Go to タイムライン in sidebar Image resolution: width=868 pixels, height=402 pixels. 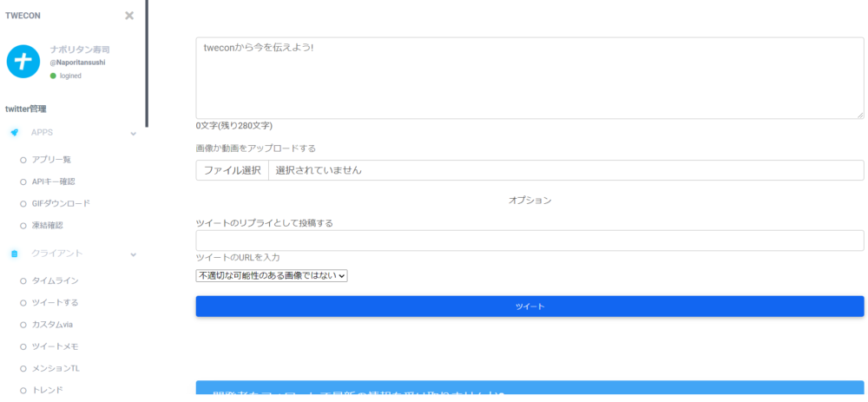pyautogui.click(x=56, y=280)
